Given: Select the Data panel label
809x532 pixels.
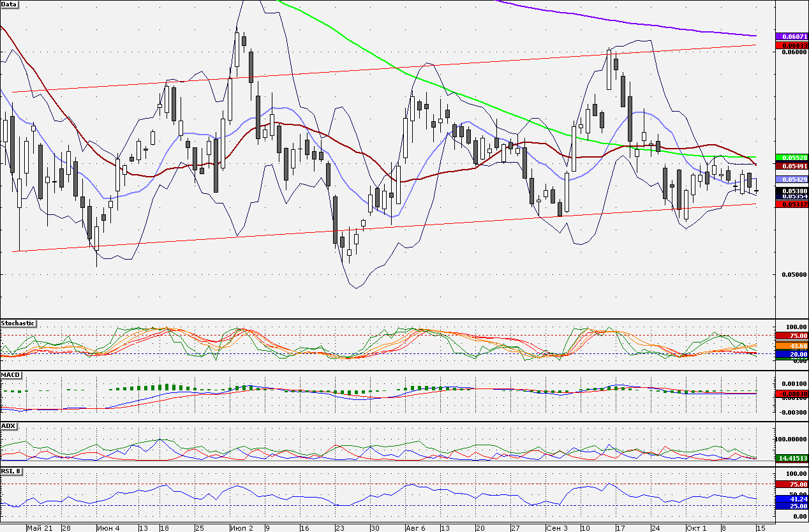Looking at the screenshot, I should tap(10, 4).
